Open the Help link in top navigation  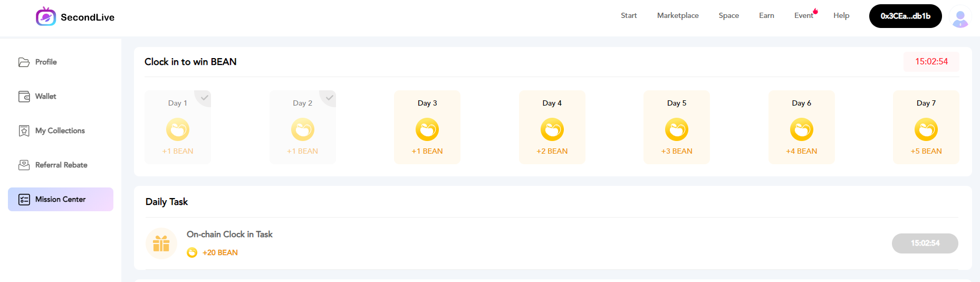click(x=841, y=16)
